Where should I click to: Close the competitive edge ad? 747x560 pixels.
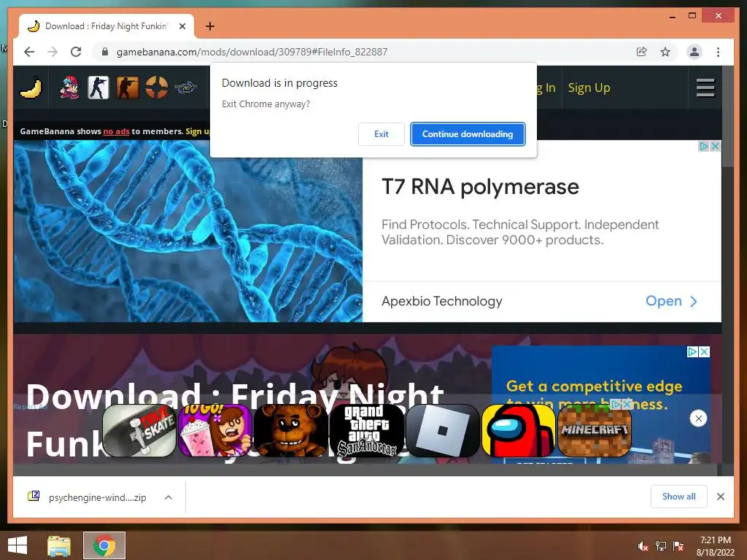point(704,352)
